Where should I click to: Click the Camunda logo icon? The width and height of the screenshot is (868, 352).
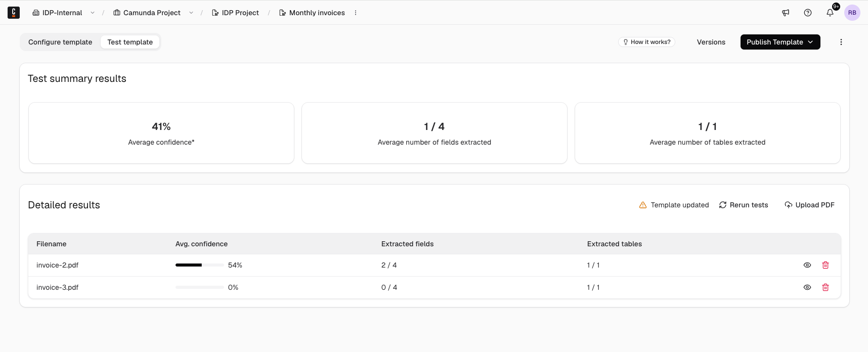14,13
